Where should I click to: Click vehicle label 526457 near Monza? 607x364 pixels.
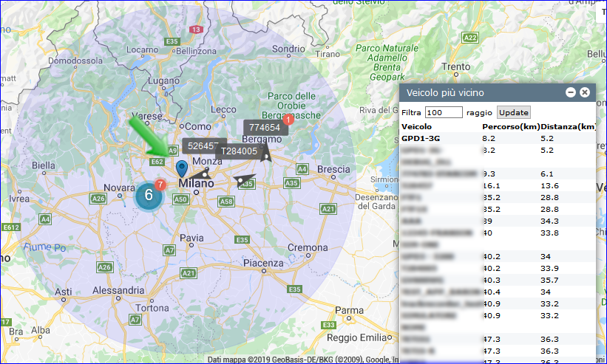201,145
